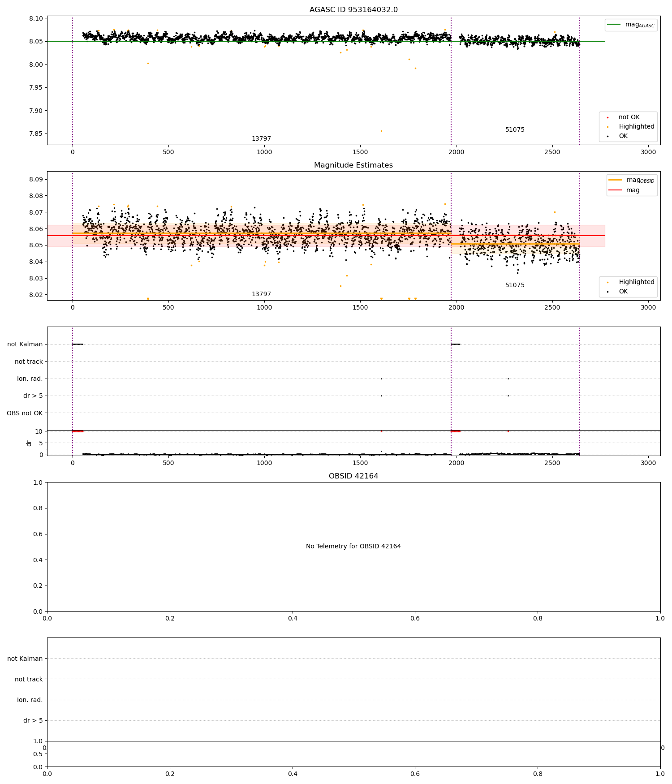672x784 pixels.
Task: Select "Highlighted" in the Magnitude Estimates legend
Action: pos(636,282)
